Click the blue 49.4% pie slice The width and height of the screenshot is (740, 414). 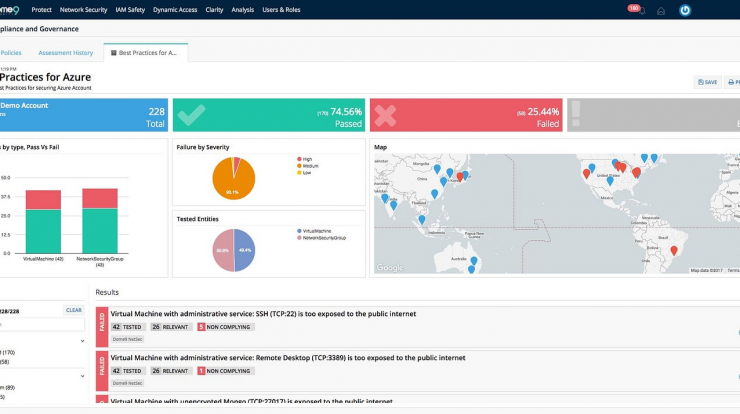click(x=244, y=250)
